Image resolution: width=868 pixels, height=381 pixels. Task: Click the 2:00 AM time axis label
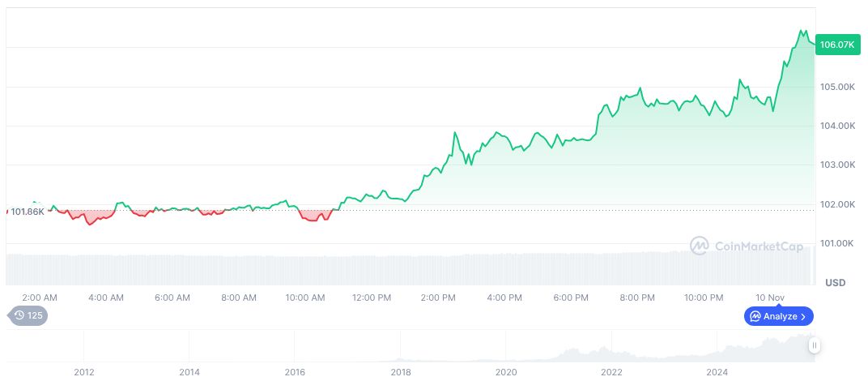point(40,298)
